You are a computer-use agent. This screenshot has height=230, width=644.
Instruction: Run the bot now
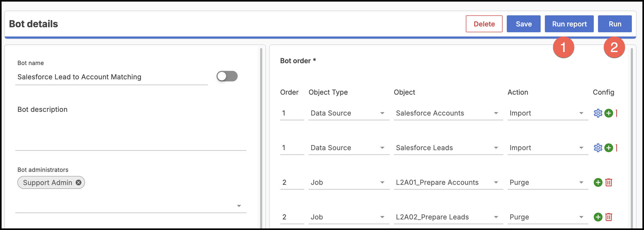[615, 24]
